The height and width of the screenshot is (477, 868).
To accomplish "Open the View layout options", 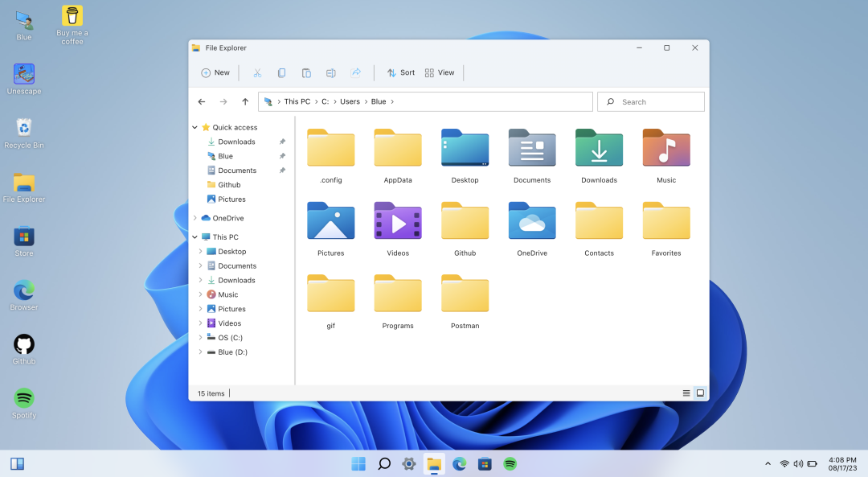I will [x=440, y=72].
